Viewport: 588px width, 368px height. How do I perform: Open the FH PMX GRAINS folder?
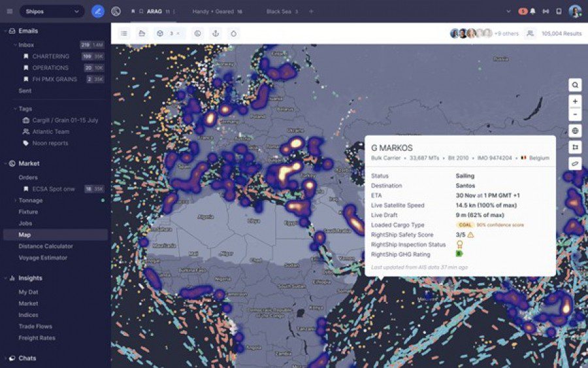coord(54,79)
